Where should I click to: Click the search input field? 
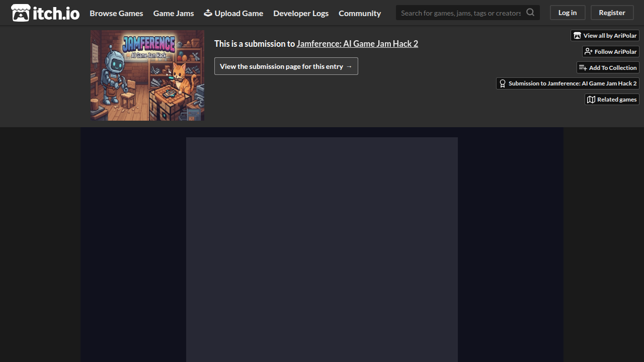[x=461, y=13]
